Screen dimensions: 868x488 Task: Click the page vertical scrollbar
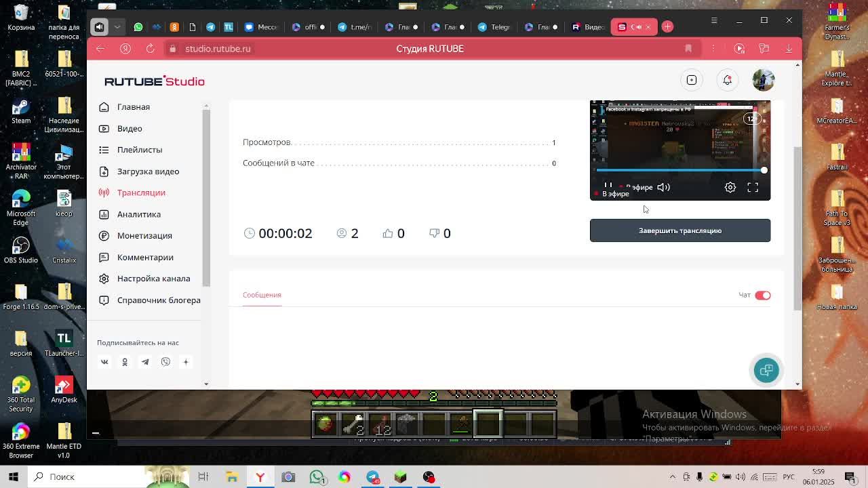pyautogui.click(x=797, y=228)
